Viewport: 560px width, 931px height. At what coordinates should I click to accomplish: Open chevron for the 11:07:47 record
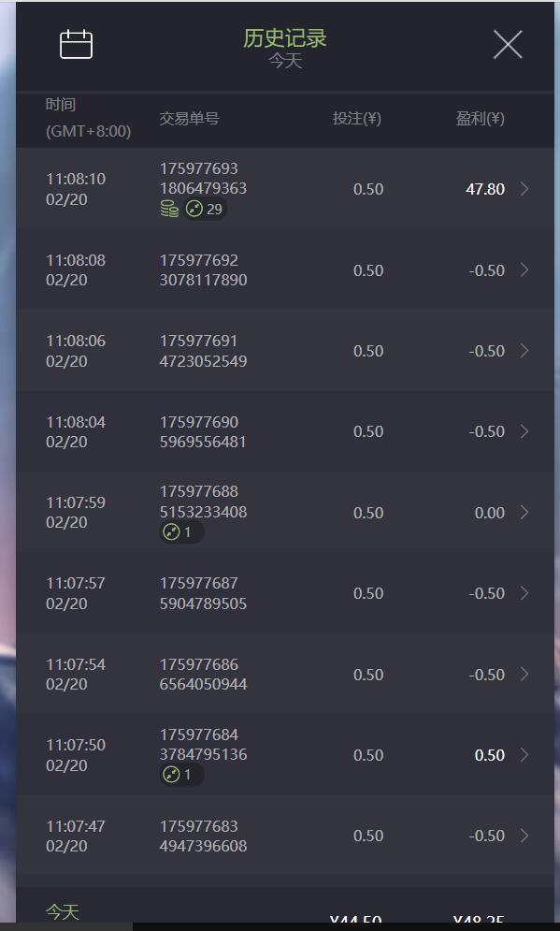524,836
